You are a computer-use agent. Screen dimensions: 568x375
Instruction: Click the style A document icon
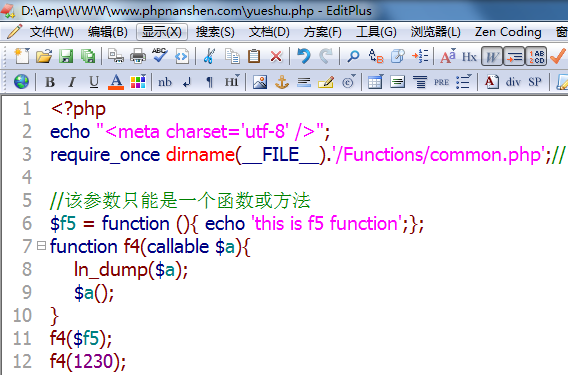[492, 82]
